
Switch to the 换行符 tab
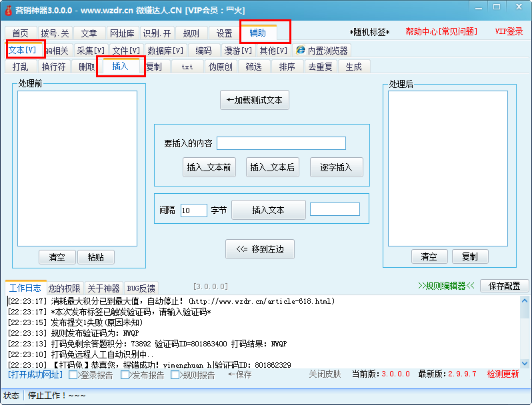(53, 67)
